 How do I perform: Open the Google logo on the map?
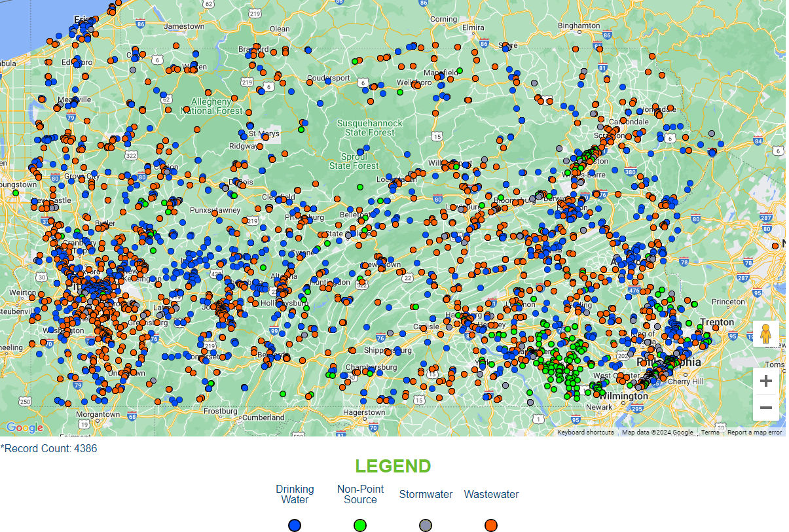[x=25, y=428]
